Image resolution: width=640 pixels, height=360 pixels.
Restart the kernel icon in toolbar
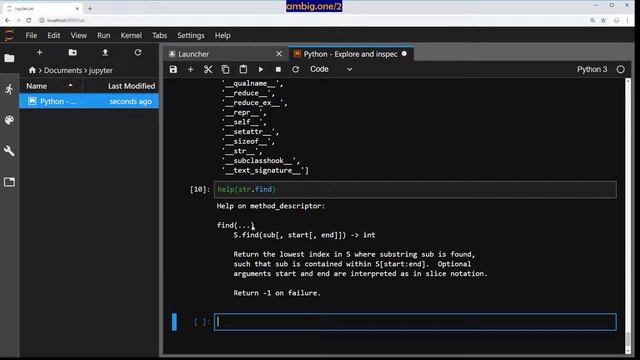(296, 69)
